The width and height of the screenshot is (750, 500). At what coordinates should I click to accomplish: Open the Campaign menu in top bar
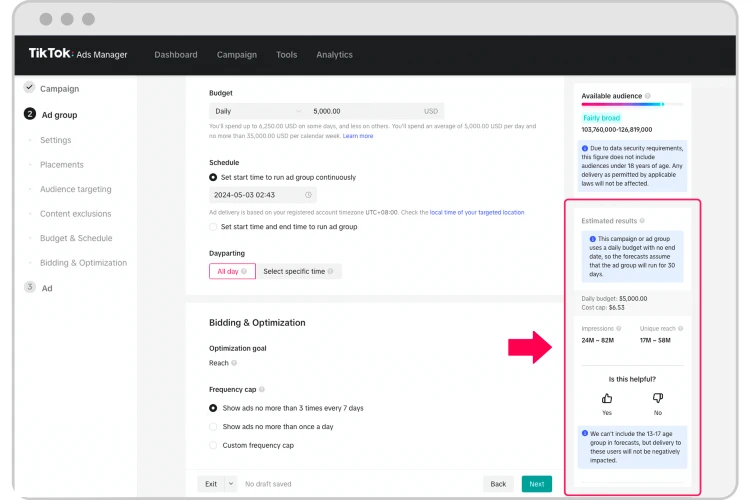tap(237, 55)
